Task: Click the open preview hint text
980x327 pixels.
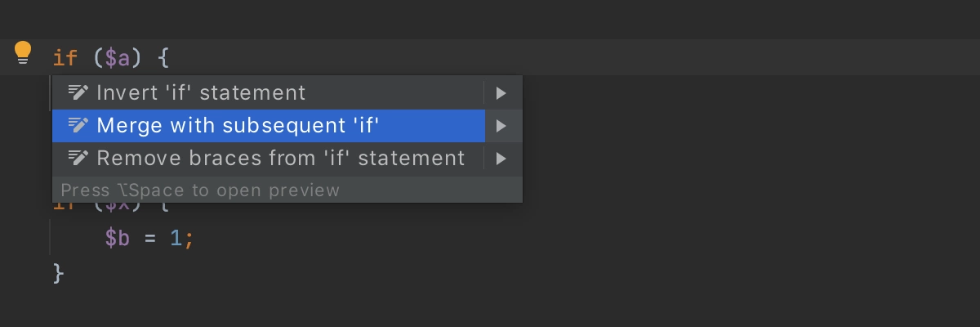Action: [200, 190]
